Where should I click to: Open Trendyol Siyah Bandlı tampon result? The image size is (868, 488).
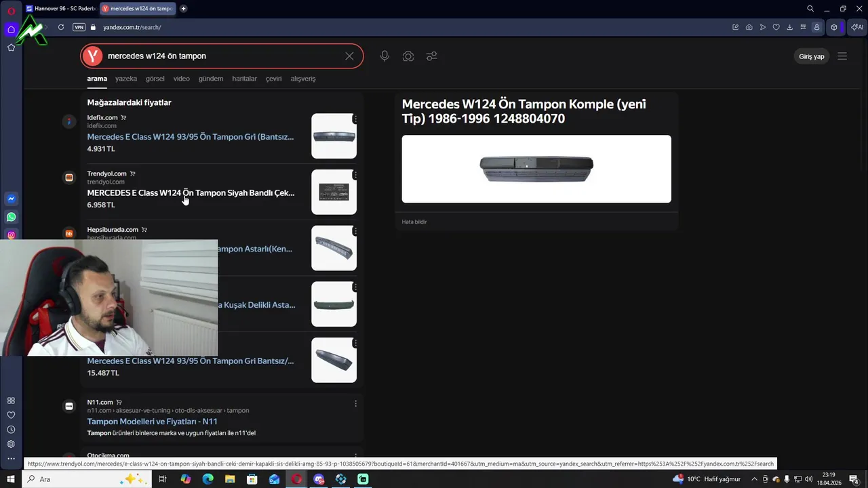(x=191, y=193)
